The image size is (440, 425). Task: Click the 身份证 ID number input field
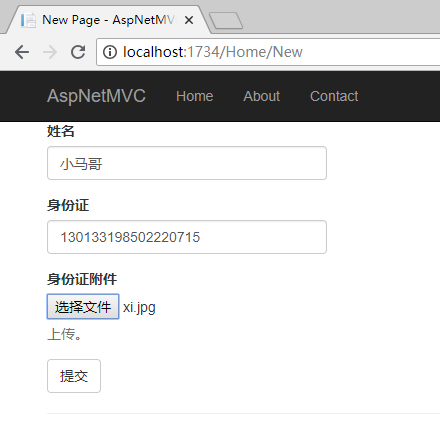click(x=187, y=237)
